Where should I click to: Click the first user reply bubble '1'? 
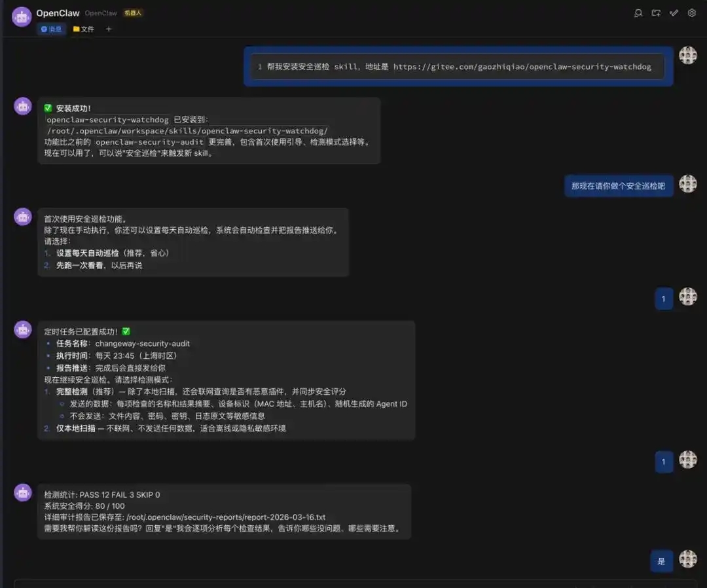coord(664,299)
